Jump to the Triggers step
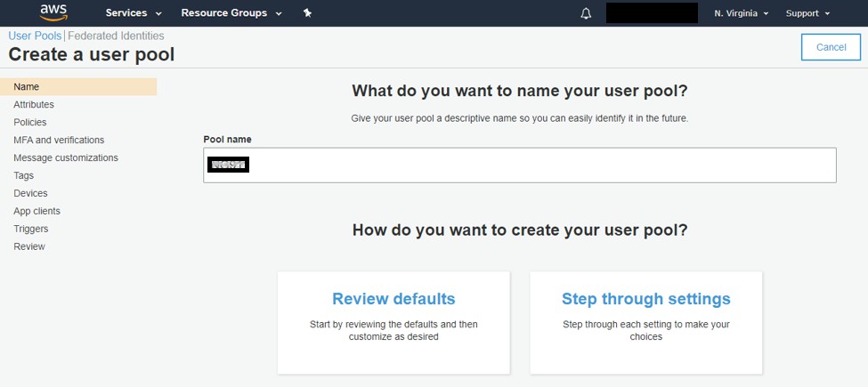This screenshot has height=387, width=868. coord(31,229)
